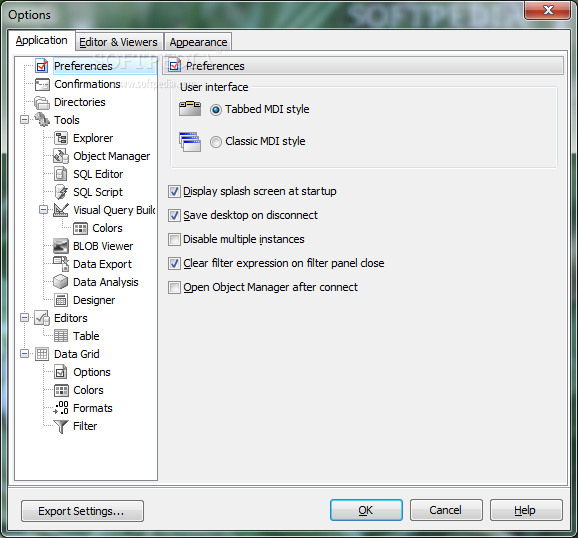The width and height of the screenshot is (578, 538).
Task: Select Classic MDI style radio button
Action: (216, 142)
